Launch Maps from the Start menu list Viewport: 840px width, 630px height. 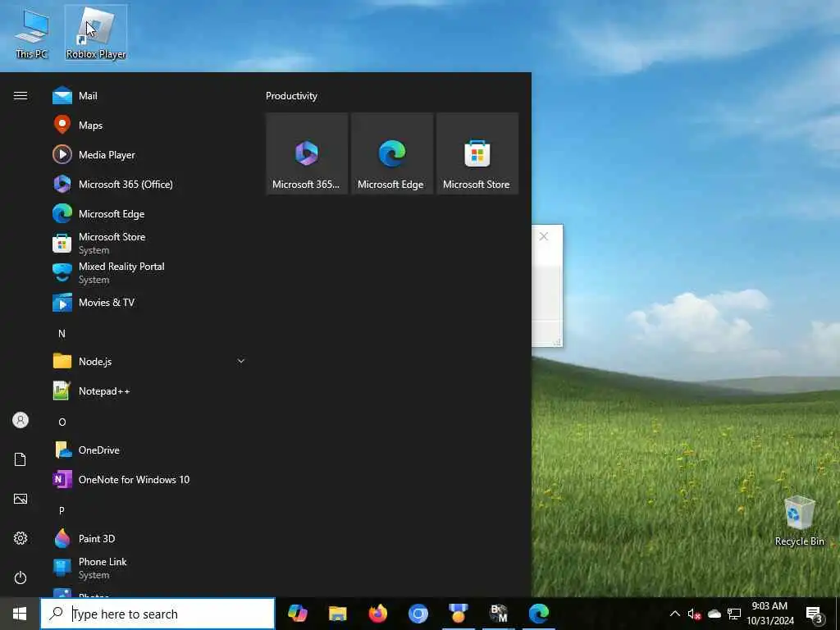click(x=149, y=126)
